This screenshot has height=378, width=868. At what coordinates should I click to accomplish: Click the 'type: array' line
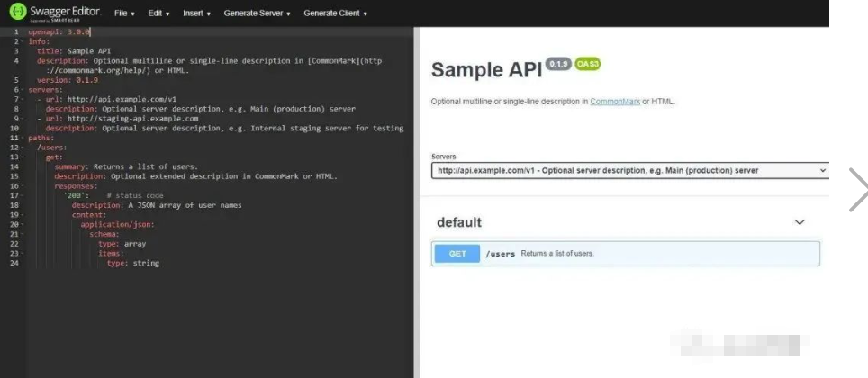[122, 244]
